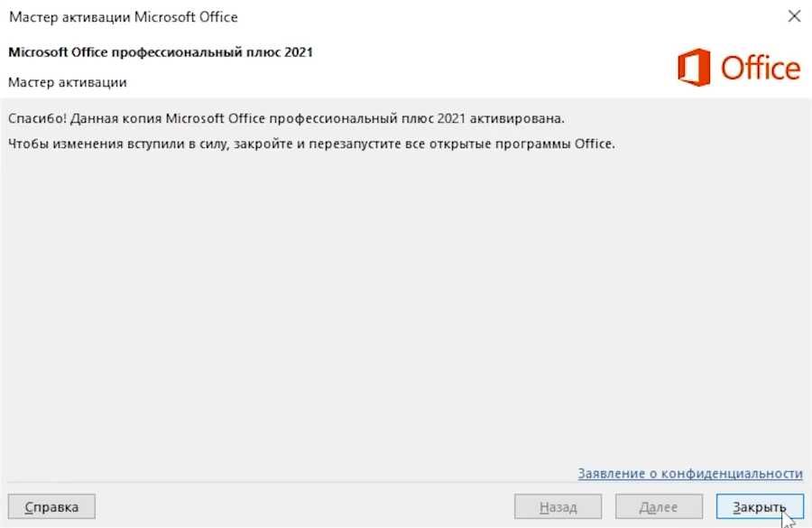Click "2021" in the bold product heading
The width and height of the screenshot is (812, 528).
(x=298, y=52)
